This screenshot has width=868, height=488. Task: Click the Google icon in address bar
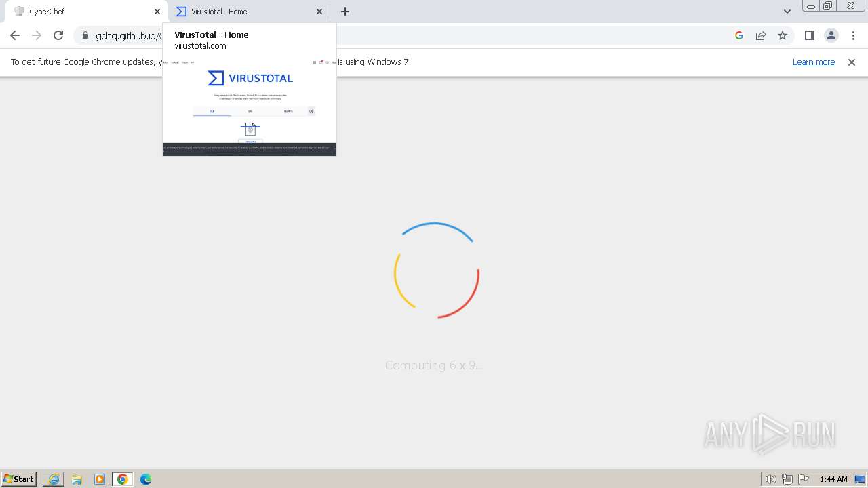point(739,35)
